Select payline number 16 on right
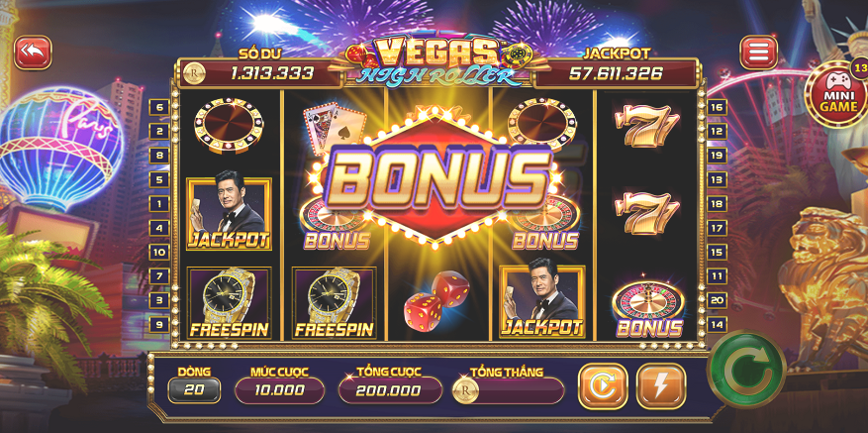The image size is (868, 433). point(717,107)
